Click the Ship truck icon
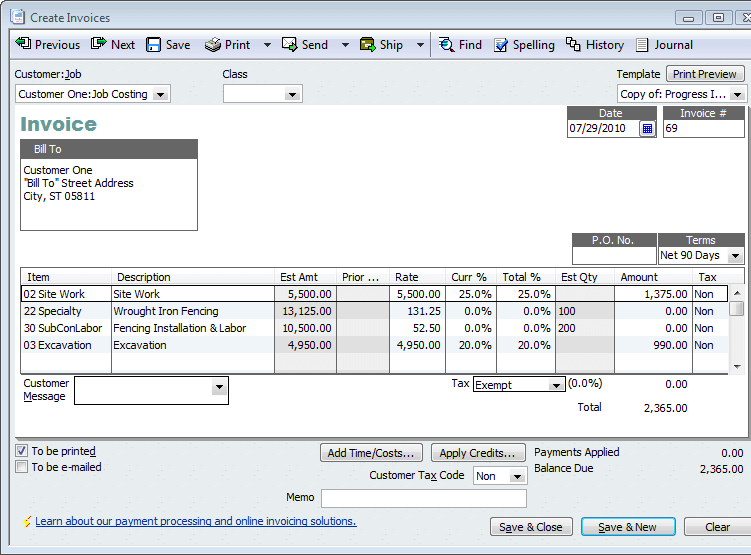The image size is (751, 555). (x=367, y=45)
